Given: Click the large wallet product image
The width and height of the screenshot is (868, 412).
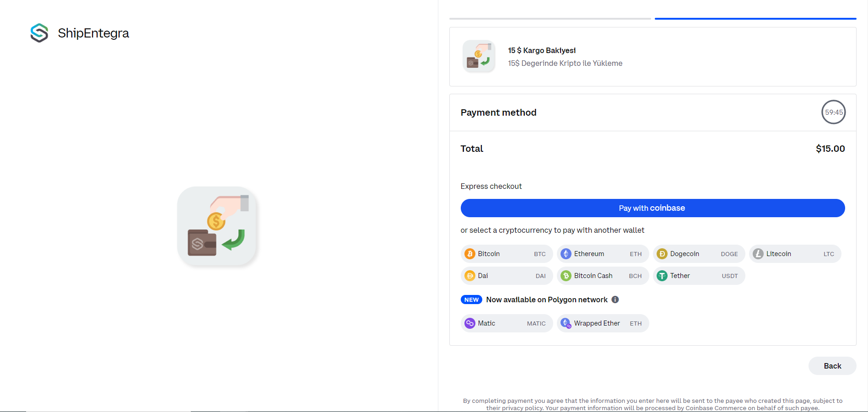Looking at the screenshot, I should (217, 226).
